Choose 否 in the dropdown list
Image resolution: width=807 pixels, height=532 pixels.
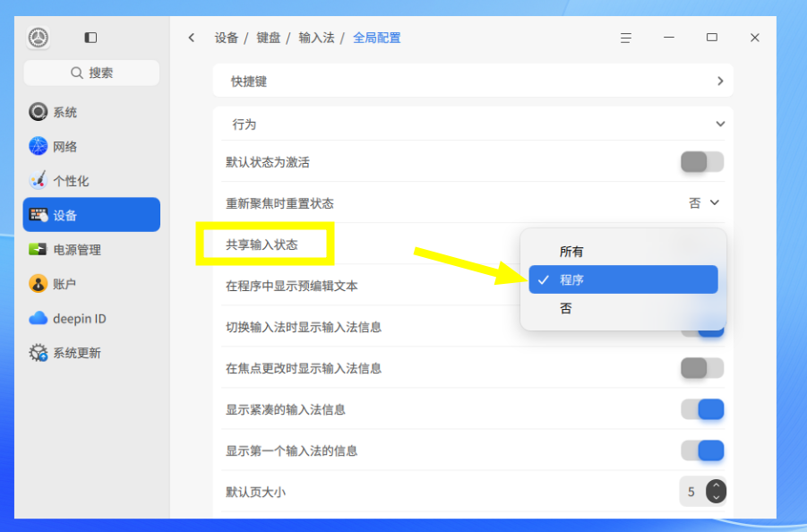(x=623, y=308)
